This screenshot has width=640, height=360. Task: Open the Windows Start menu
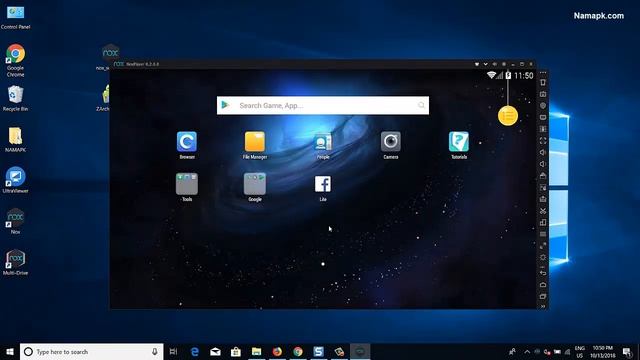pos(9,351)
